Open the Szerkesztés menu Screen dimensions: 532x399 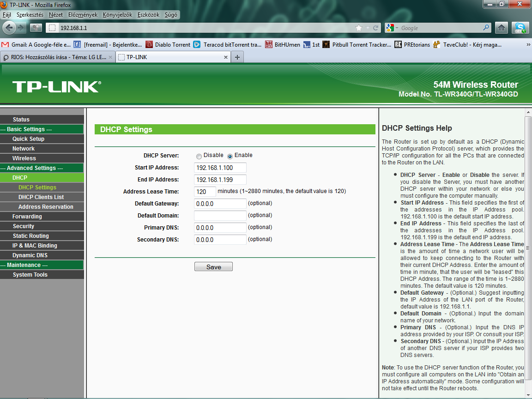tap(30, 15)
